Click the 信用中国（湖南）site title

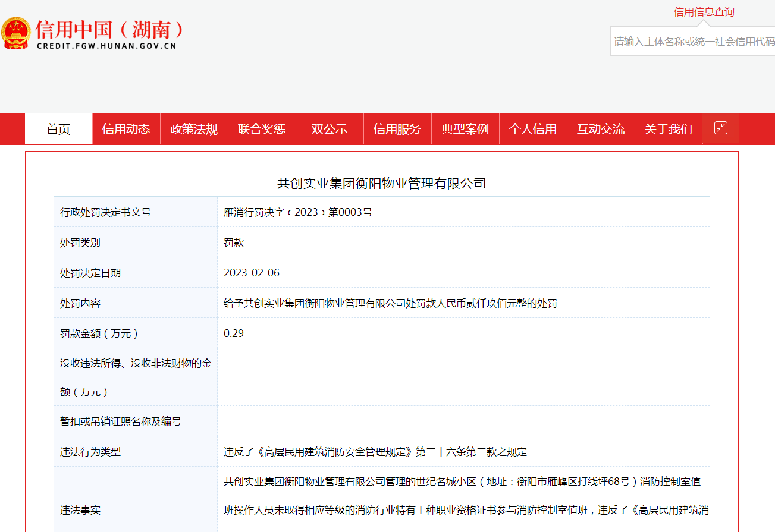tap(109, 29)
